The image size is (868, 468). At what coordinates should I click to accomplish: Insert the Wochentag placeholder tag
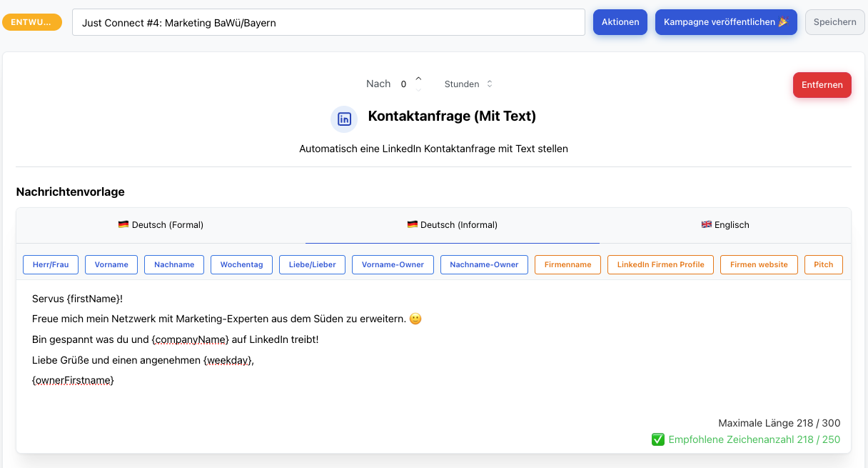coord(241,265)
